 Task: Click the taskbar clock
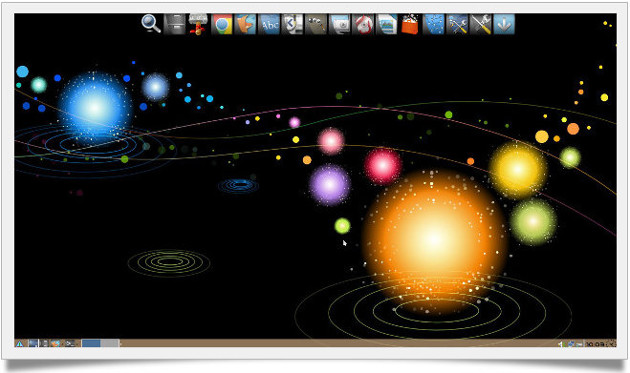[595, 344]
